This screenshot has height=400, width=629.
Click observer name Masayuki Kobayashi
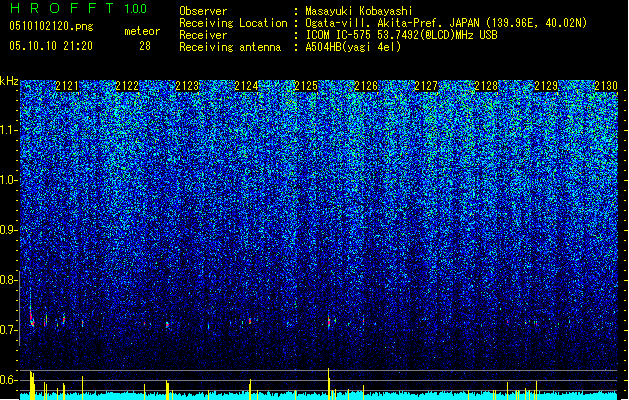pyautogui.click(x=359, y=11)
